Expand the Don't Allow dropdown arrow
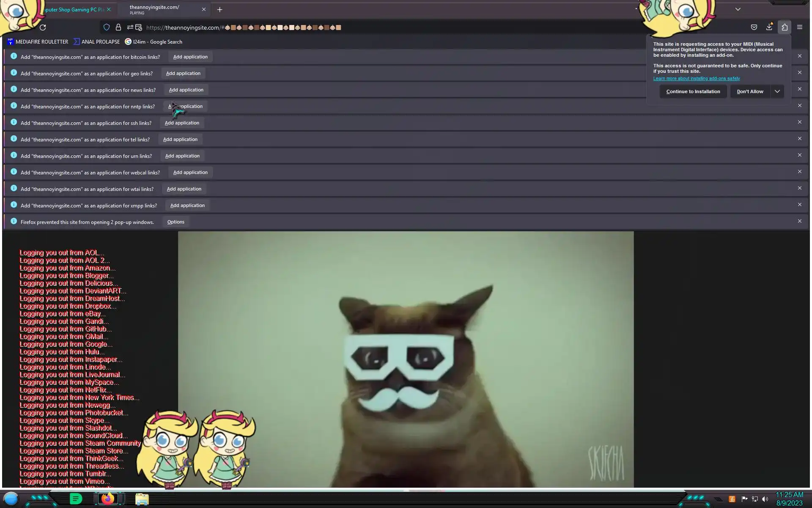The width and height of the screenshot is (812, 508). coord(777,91)
